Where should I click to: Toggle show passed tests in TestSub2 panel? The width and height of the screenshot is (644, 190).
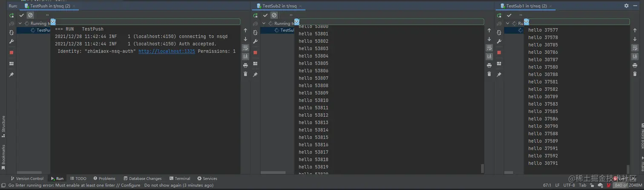tap(265, 15)
